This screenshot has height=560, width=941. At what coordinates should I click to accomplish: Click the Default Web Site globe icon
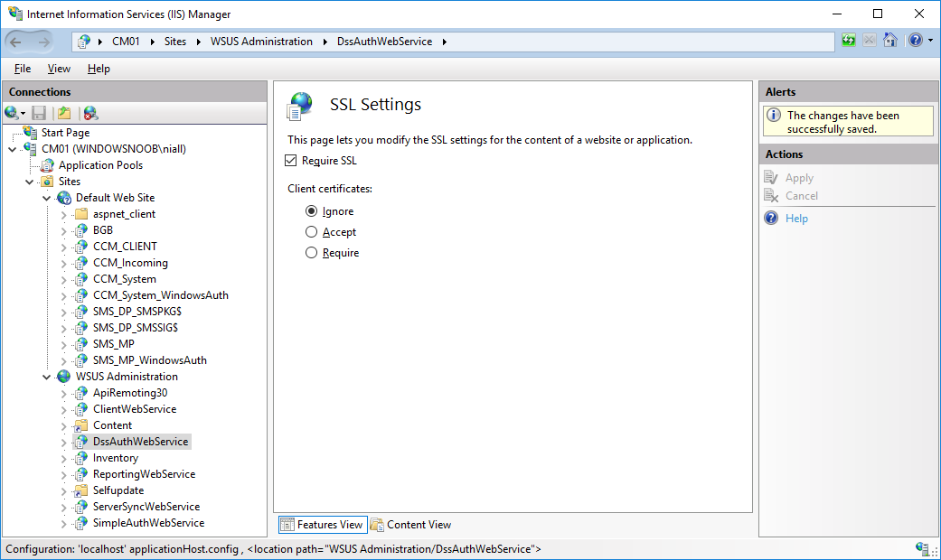[64, 197]
